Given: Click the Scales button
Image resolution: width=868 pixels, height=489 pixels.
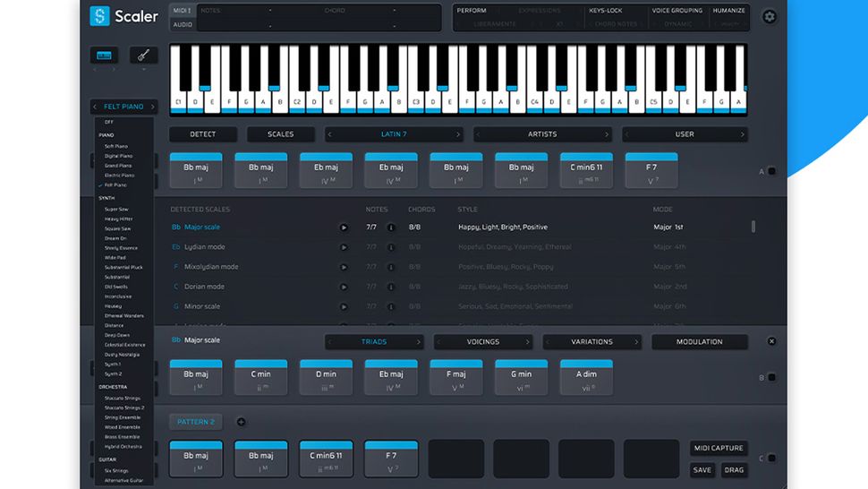Looking at the screenshot, I should (281, 134).
